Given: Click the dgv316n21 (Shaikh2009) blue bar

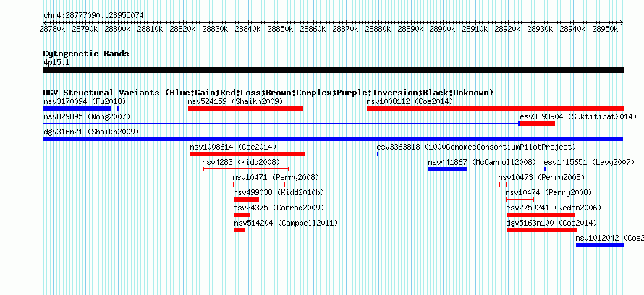Looking at the screenshot, I should (x=333, y=139).
